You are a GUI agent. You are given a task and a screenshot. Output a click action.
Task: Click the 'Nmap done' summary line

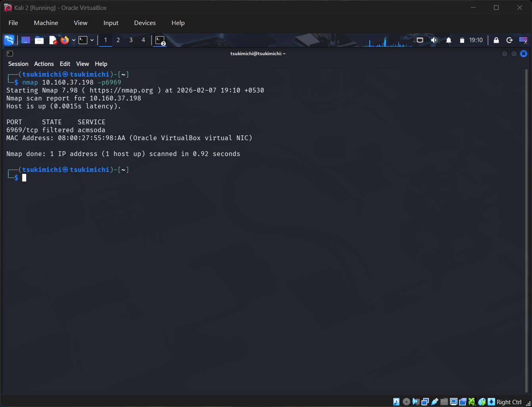tap(123, 154)
